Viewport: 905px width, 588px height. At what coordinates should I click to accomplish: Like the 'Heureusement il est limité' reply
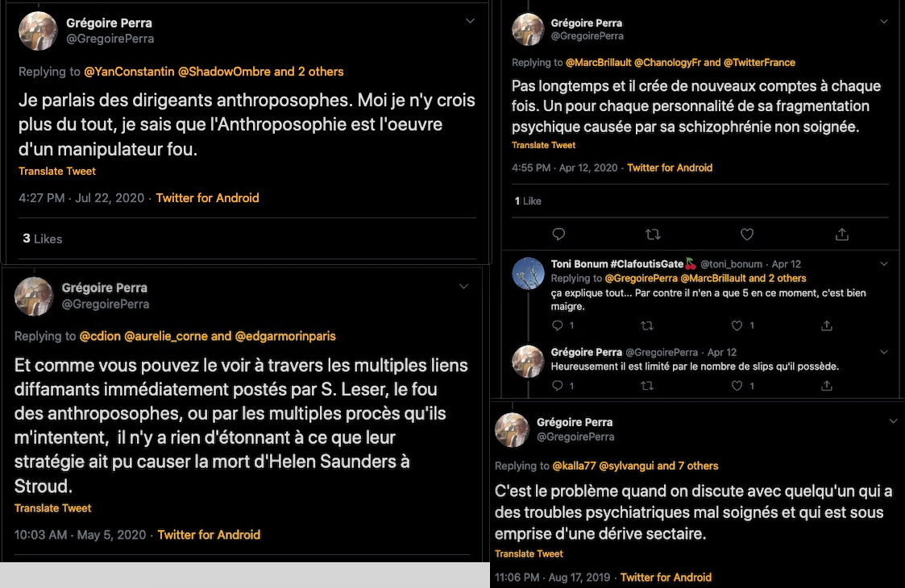(737, 386)
